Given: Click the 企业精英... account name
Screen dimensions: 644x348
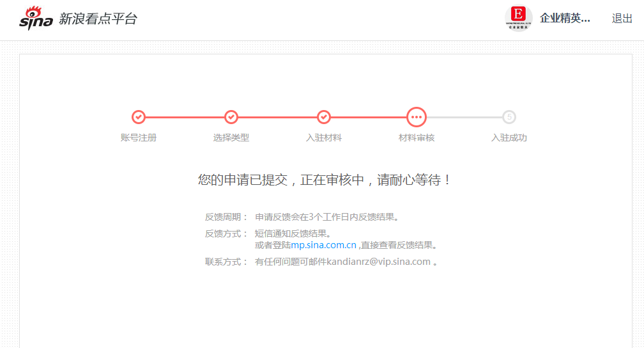Looking at the screenshot, I should (565, 18).
